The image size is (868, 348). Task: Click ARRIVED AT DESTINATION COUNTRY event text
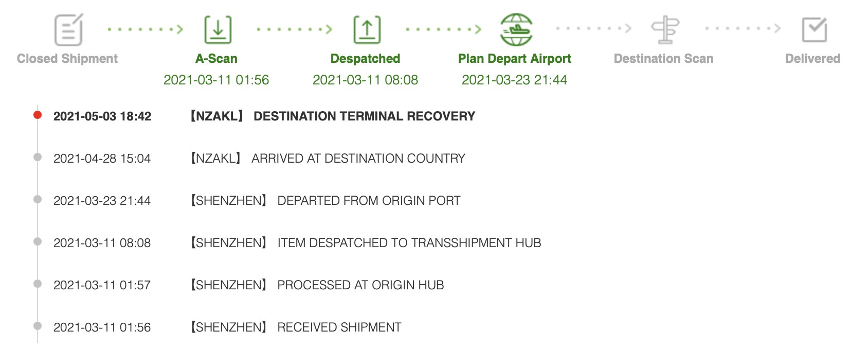pyautogui.click(x=358, y=159)
